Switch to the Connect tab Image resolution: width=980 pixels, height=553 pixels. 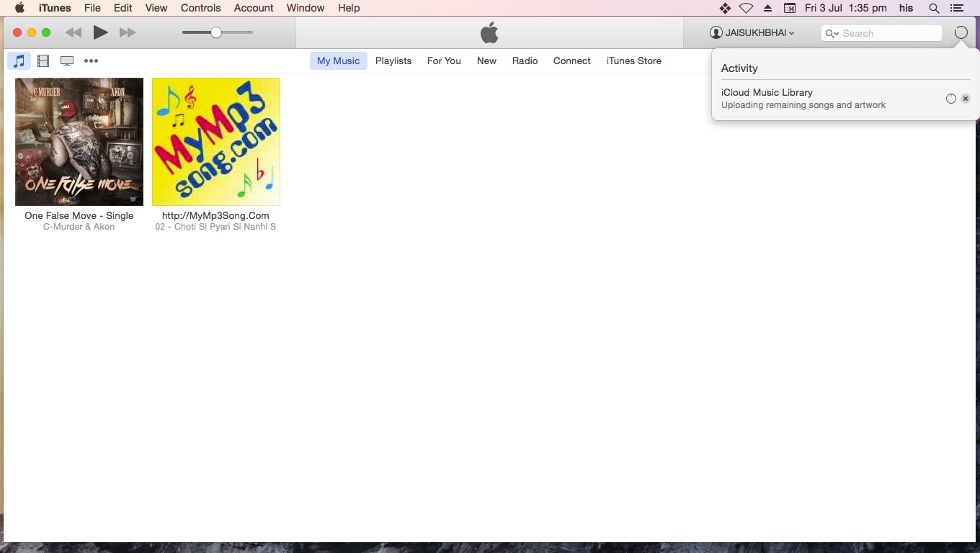(572, 61)
